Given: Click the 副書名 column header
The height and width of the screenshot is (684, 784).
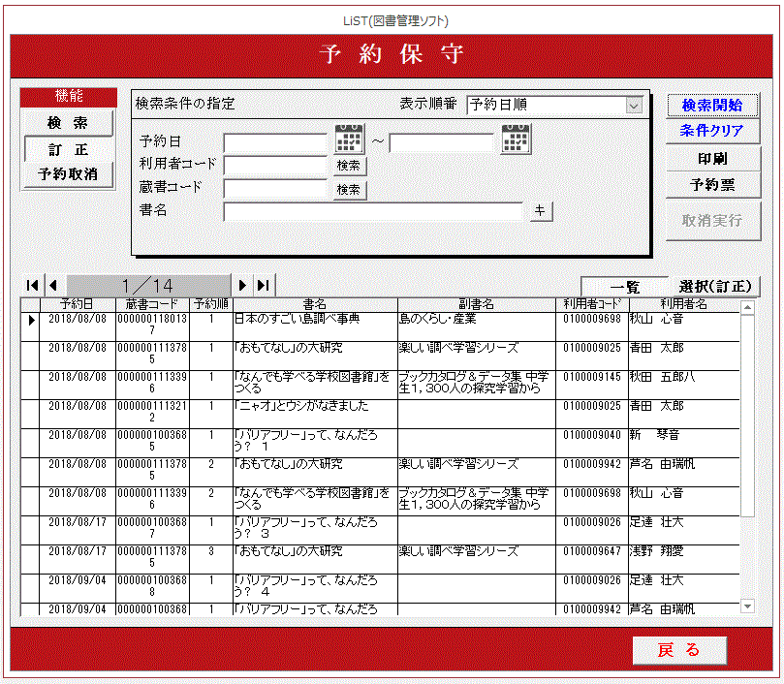Looking at the screenshot, I should [x=477, y=304].
